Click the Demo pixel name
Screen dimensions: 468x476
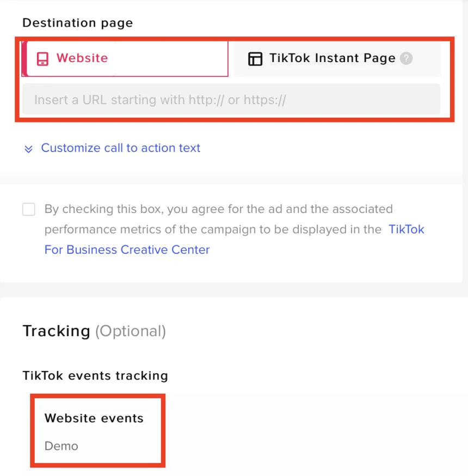tap(61, 446)
